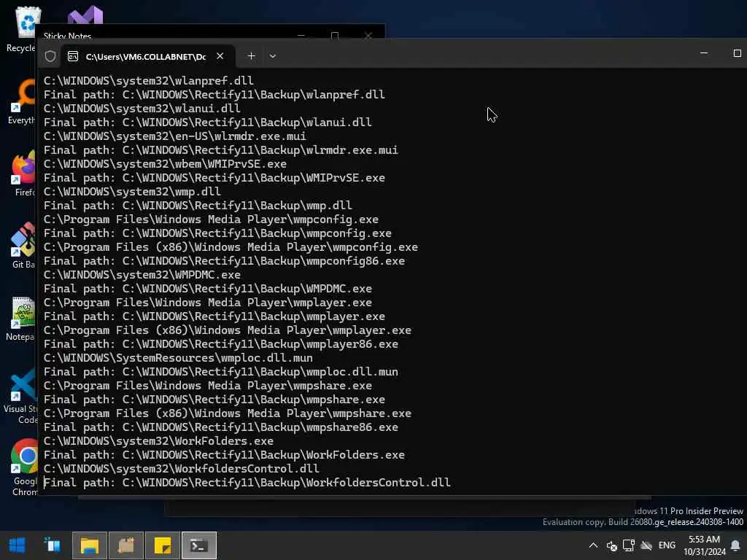Image resolution: width=747 pixels, height=560 pixels.
Task: Expand the terminal profile dropdown chevron
Action: click(x=273, y=56)
